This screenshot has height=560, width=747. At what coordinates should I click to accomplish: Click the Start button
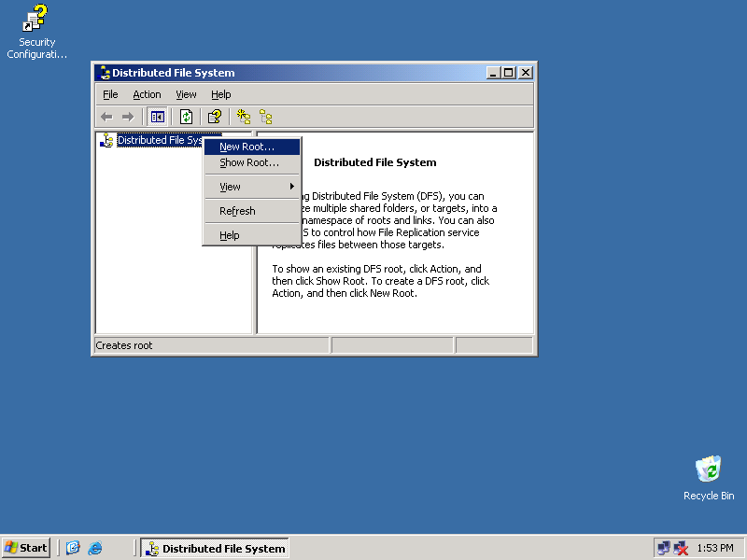click(26, 548)
